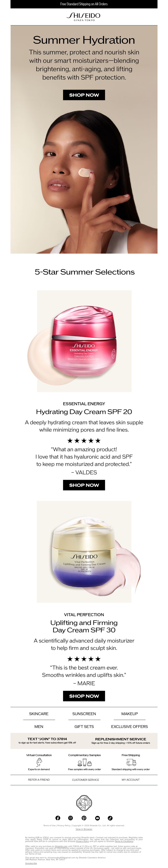This screenshot has width=168, height=868.
Task: Click Shop Now in Summer Hydration banner
Action: pos(84,95)
